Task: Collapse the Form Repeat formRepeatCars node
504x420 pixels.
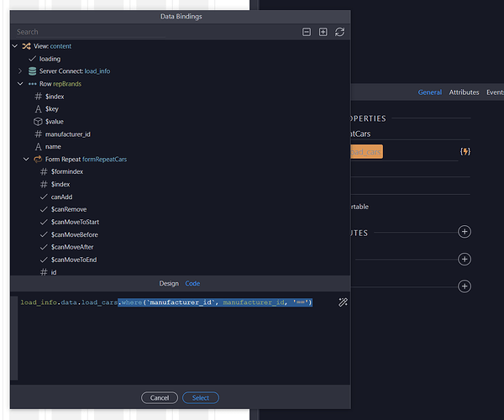Action: (x=27, y=159)
